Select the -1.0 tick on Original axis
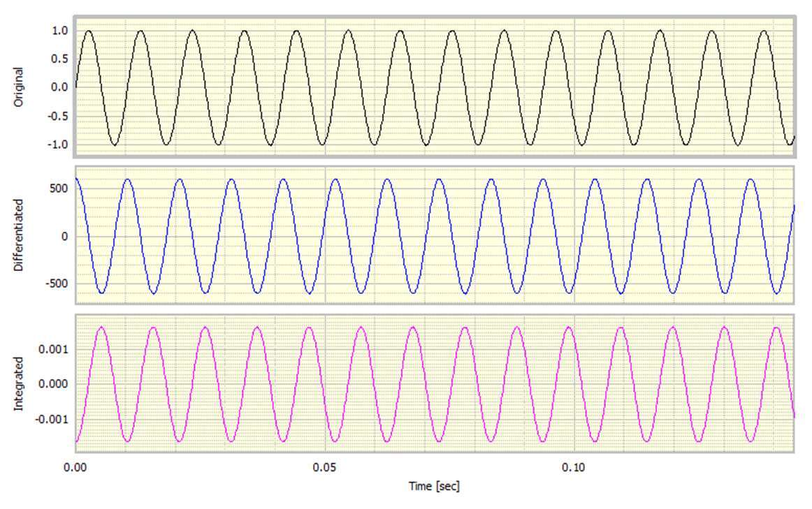The width and height of the screenshot is (812, 509). point(58,145)
